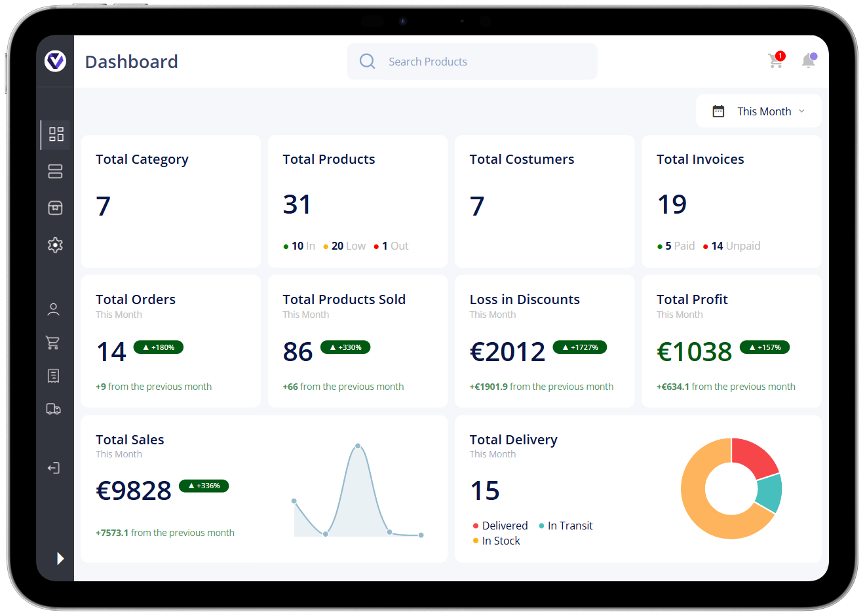Click the search magnifier icon
This screenshot has width=865, height=616.
[x=368, y=62]
